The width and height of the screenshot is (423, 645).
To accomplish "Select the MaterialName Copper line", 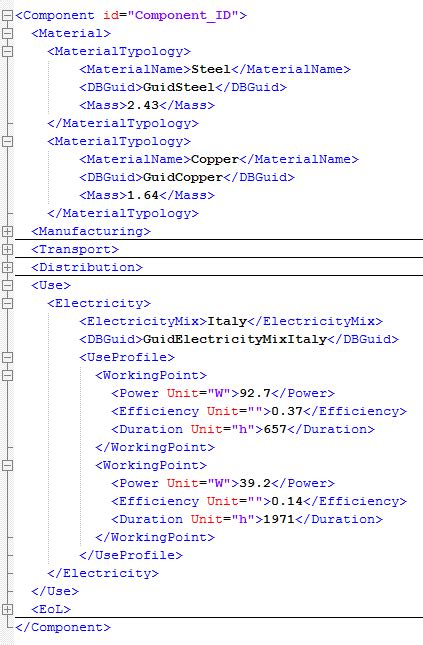I will pos(219,159).
